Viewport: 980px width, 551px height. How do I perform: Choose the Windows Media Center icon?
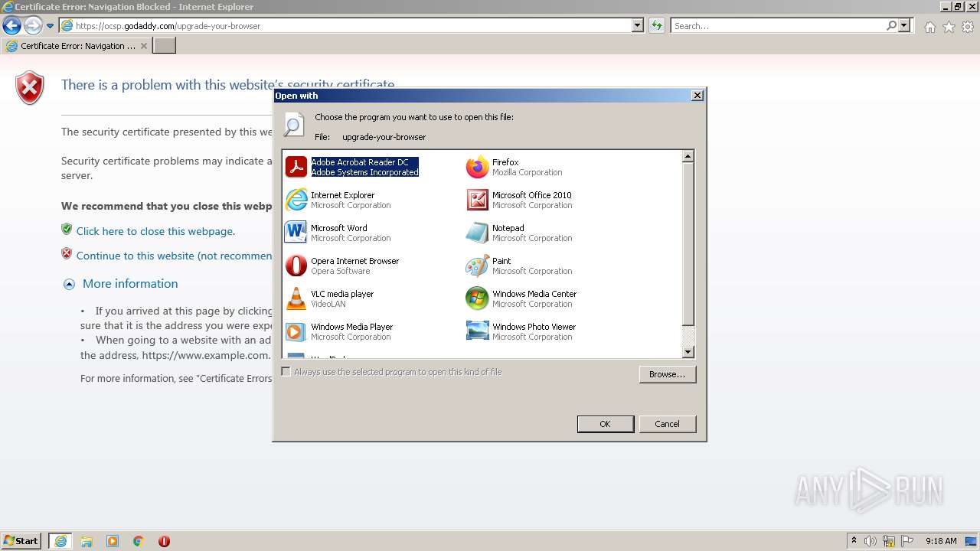(477, 298)
